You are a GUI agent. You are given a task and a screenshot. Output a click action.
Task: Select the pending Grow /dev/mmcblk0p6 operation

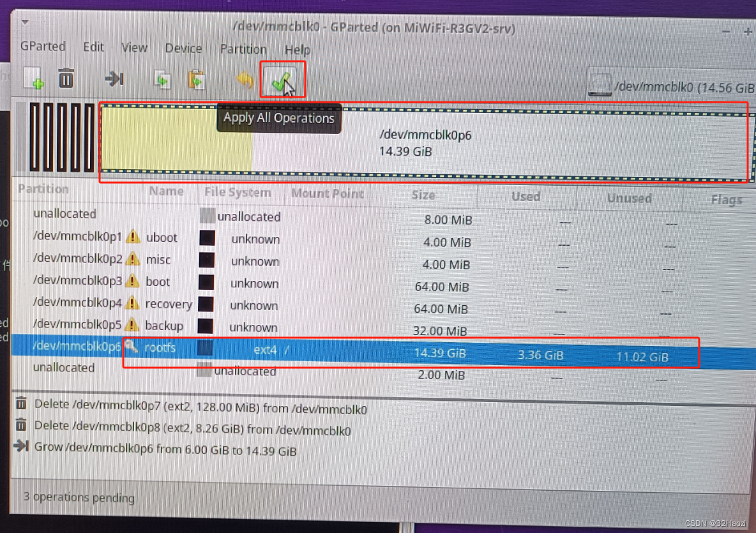pos(165,450)
